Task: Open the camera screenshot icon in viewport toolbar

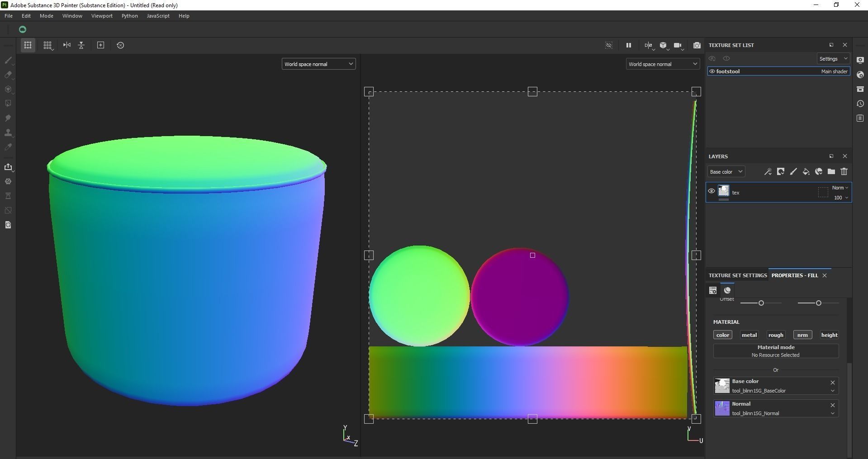Action: coord(697,45)
